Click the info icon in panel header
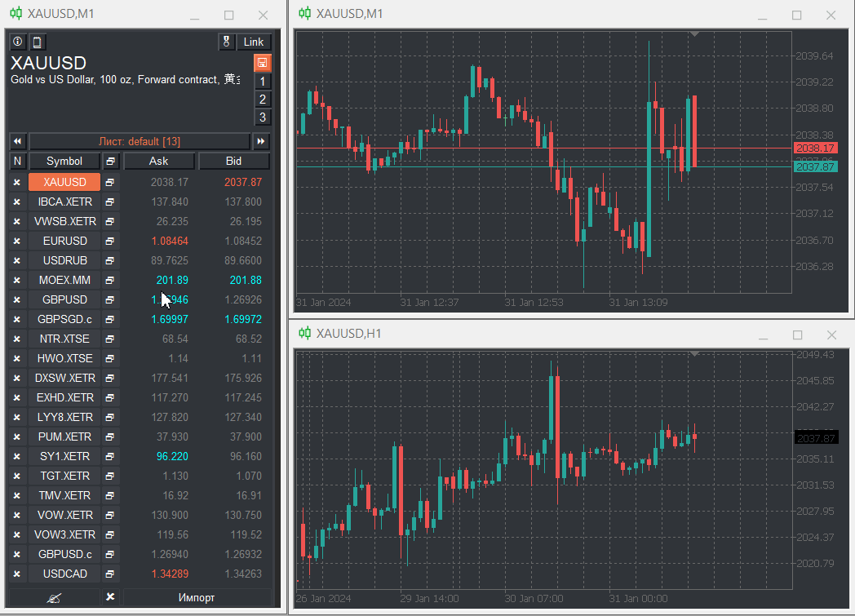 tap(18, 42)
